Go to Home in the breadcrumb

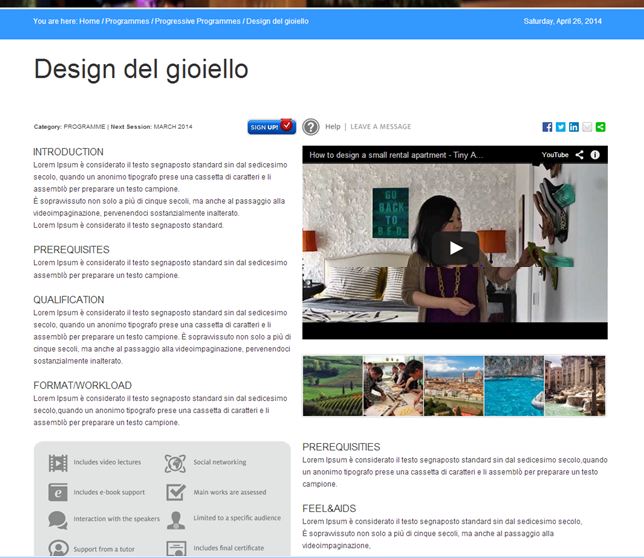tap(90, 21)
